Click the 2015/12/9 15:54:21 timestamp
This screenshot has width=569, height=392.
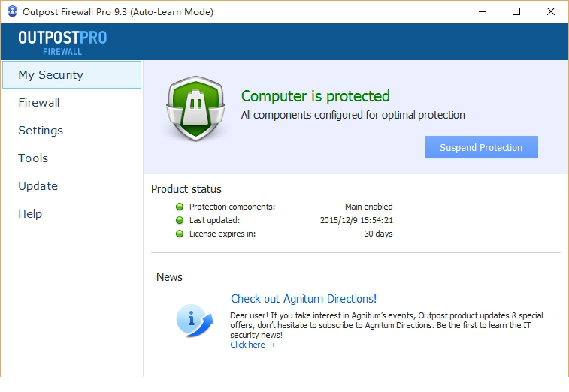(x=356, y=220)
